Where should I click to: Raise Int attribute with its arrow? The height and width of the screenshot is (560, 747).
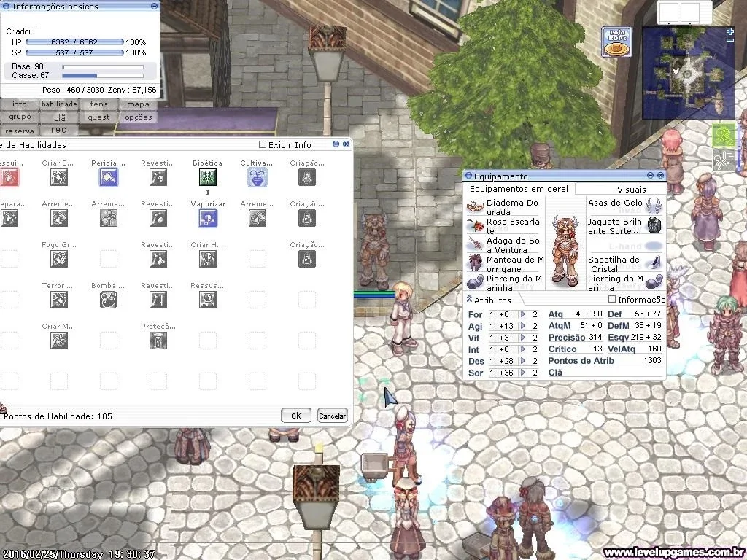(x=522, y=349)
